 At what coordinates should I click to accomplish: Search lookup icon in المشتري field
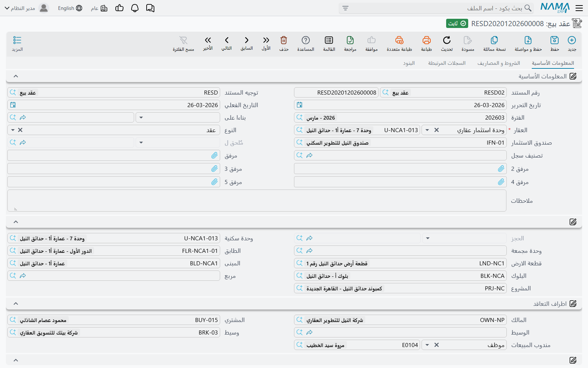(x=13, y=320)
